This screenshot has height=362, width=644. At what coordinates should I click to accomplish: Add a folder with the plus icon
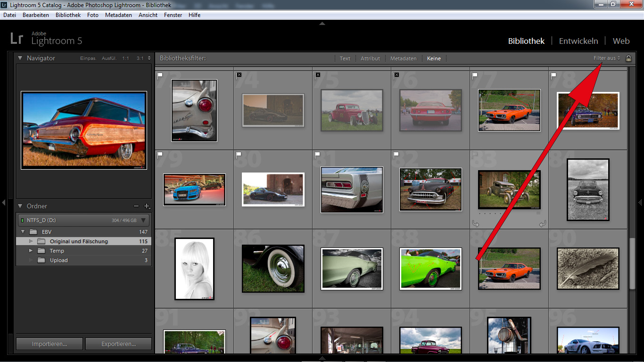coord(147,206)
